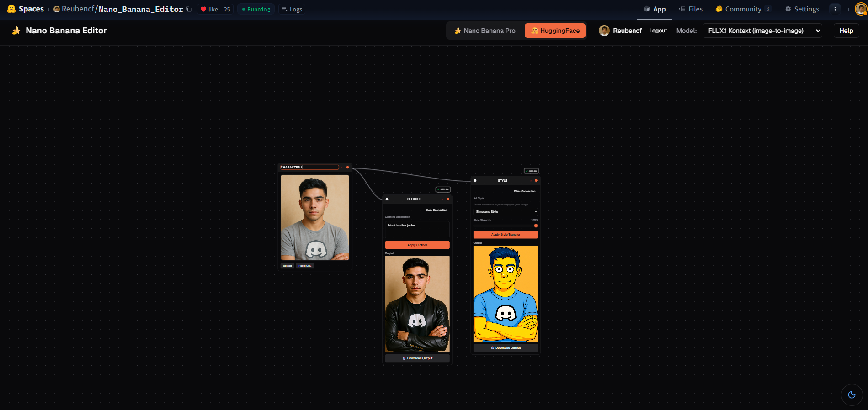Image resolution: width=868 pixels, height=410 pixels.
Task: Expand the Simpsons Style art style dropdown
Action: tap(506, 212)
